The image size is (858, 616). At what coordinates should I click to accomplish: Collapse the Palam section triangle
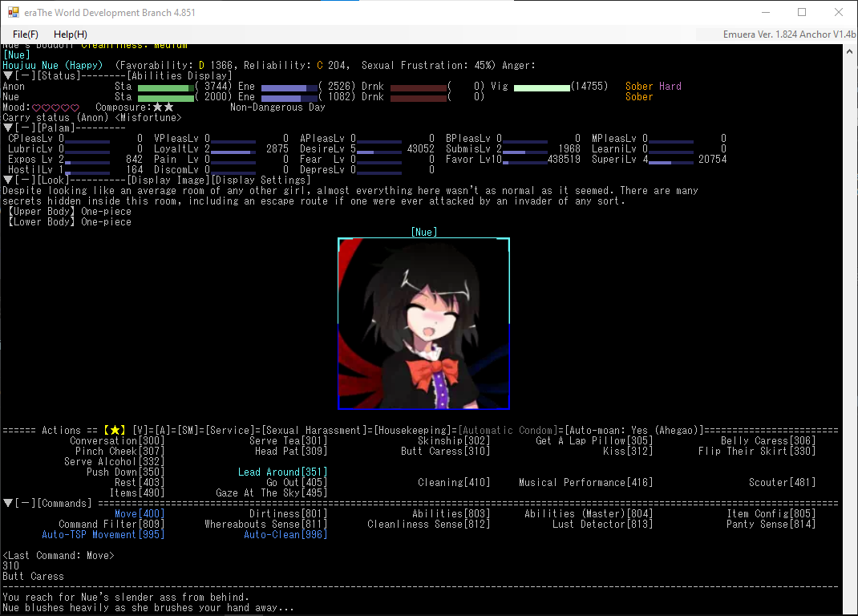point(8,128)
